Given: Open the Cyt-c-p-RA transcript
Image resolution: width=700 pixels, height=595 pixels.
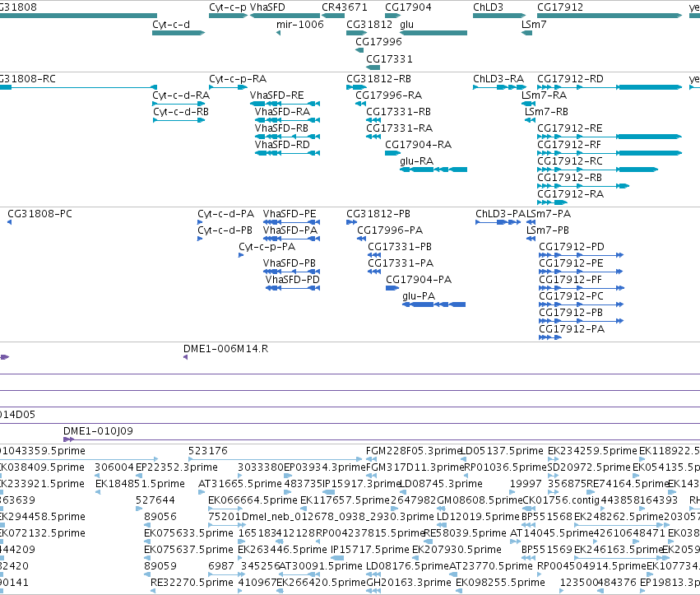Looking at the screenshot, I should pyautogui.click(x=228, y=87).
